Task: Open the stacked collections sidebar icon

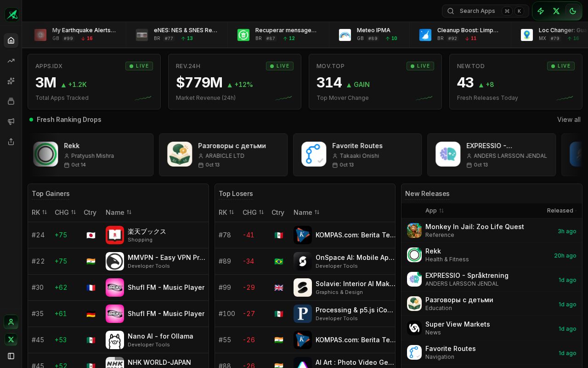Action: (11, 101)
